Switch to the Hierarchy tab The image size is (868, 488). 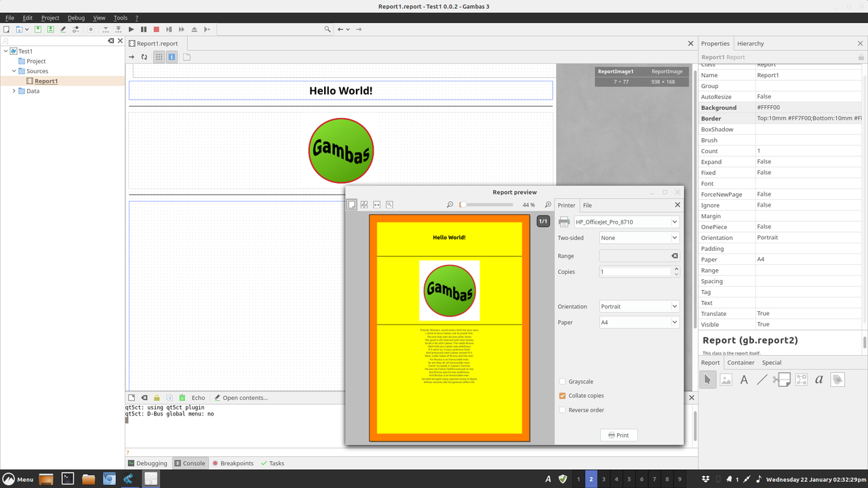750,43
